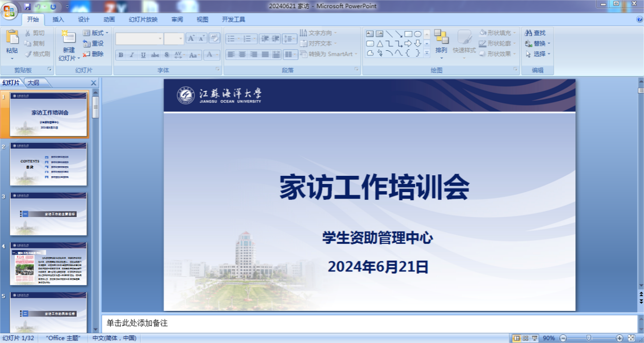644x343 pixels.
Task: Open the Insert (插入) ribbon tab
Action: click(x=58, y=20)
